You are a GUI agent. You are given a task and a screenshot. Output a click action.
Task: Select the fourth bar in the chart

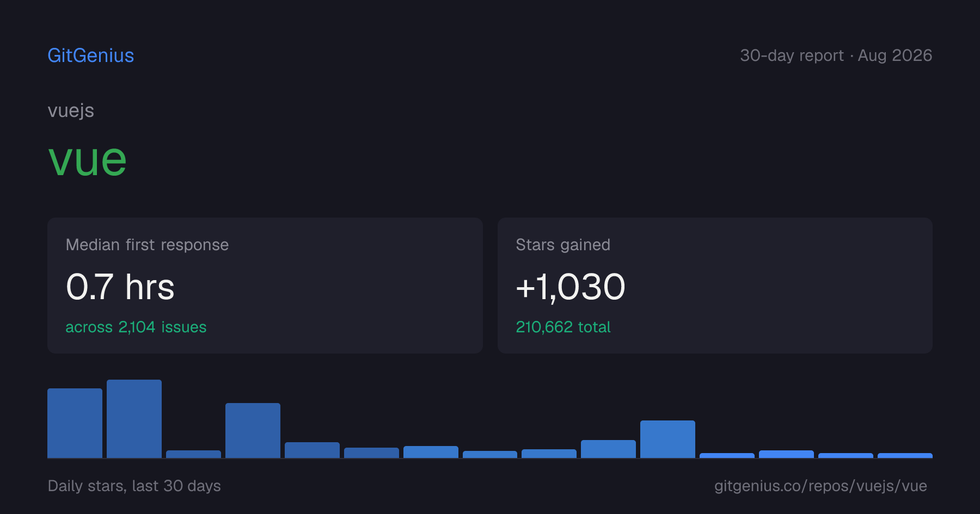[x=253, y=430]
